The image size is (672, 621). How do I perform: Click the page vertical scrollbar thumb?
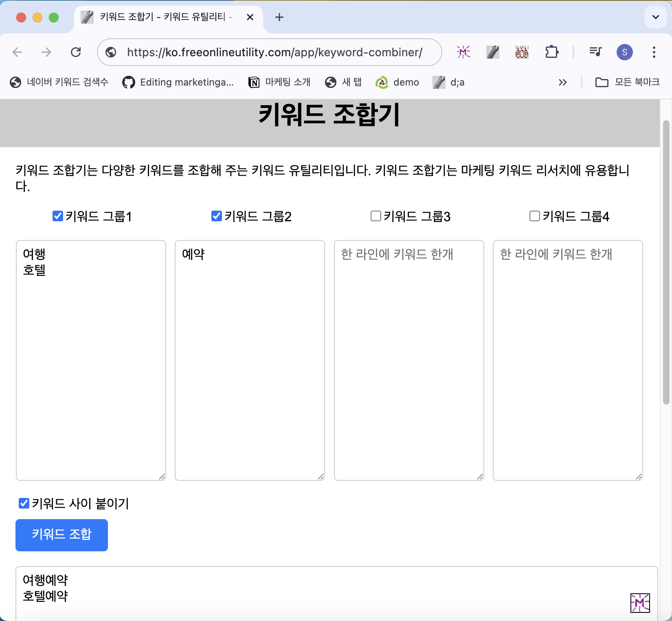pos(666,262)
